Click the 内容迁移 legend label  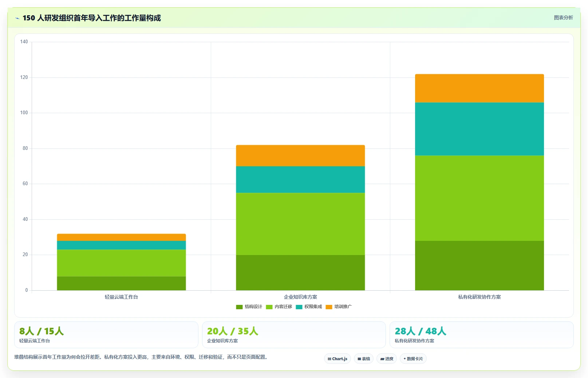coord(283,307)
